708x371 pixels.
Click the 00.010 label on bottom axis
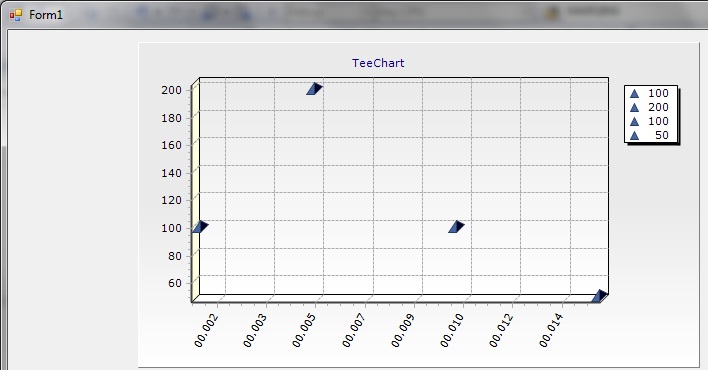(452, 331)
